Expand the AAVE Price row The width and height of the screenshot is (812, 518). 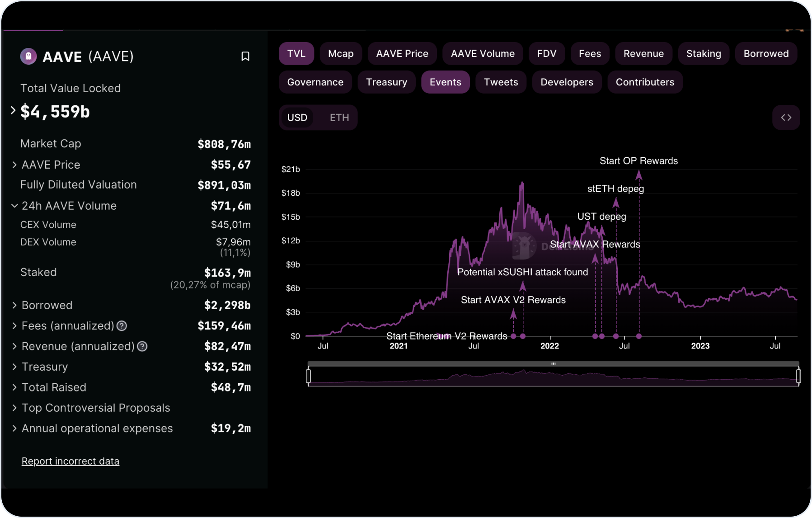(x=14, y=165)
